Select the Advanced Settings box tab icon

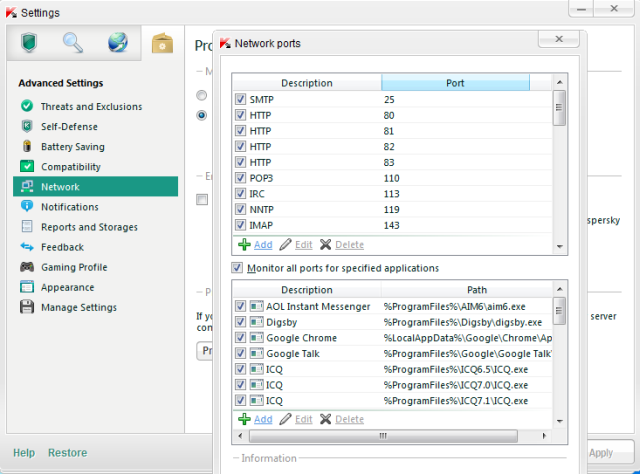(161, 43)
